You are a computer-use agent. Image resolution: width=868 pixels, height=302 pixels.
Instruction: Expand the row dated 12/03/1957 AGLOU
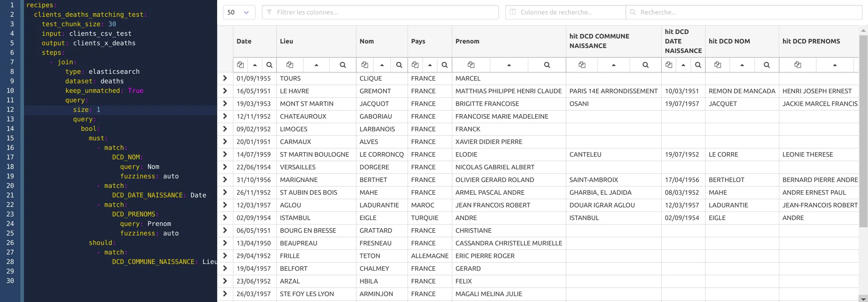[x=225, y=205]
